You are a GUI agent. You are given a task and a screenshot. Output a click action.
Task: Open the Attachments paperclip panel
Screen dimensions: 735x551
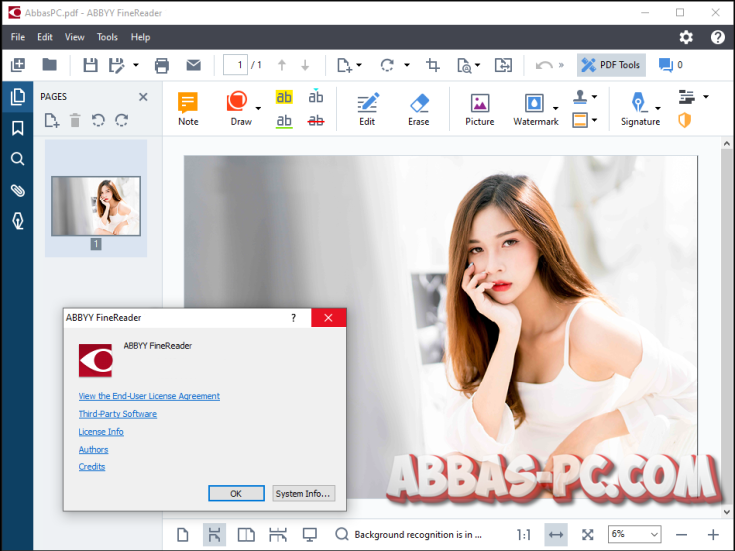(17, 190)
